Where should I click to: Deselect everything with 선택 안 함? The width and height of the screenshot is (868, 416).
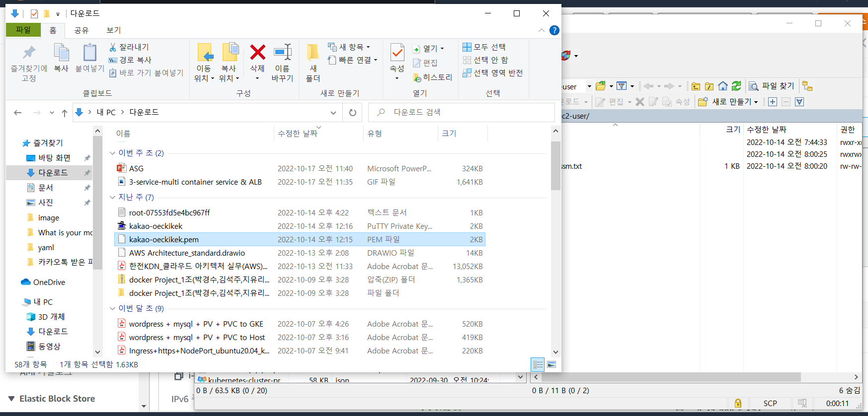485,60
